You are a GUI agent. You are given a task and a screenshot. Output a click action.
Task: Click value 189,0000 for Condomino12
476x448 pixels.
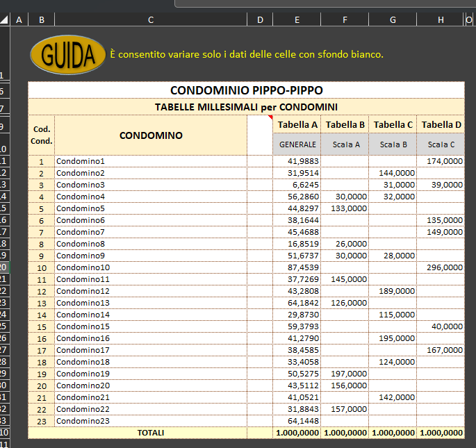(x=393, y=291)
